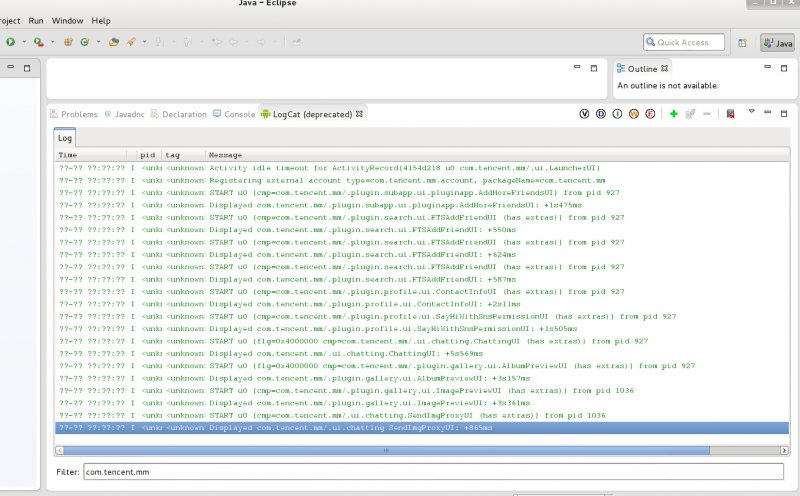
Task: Select the Log tab in LogCat
Action: [x=65, y=138]
